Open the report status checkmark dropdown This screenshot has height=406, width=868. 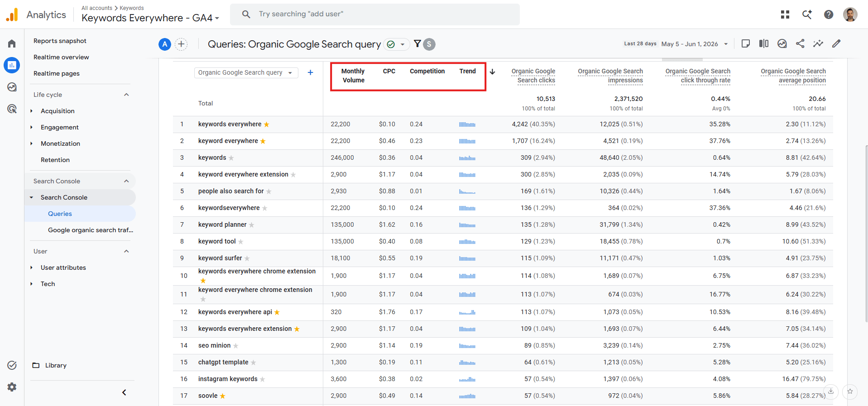[396, 44]
